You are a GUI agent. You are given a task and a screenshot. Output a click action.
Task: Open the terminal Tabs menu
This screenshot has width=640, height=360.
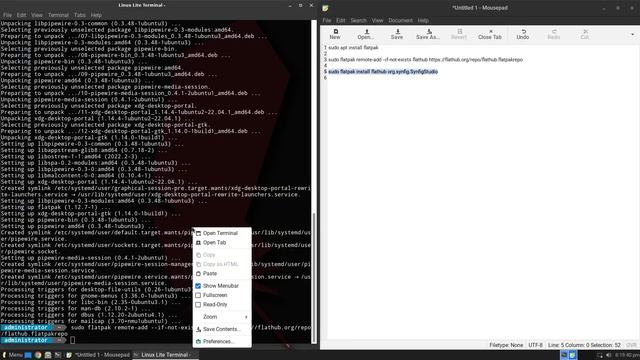(x=80, y=15)
